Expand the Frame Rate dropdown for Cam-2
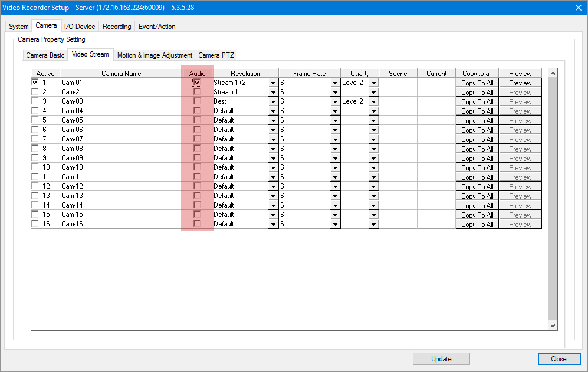 point(335,93)
